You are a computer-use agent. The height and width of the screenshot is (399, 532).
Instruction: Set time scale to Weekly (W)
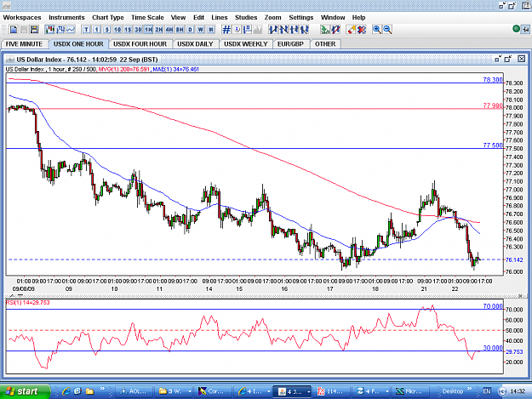click(201, 30)
